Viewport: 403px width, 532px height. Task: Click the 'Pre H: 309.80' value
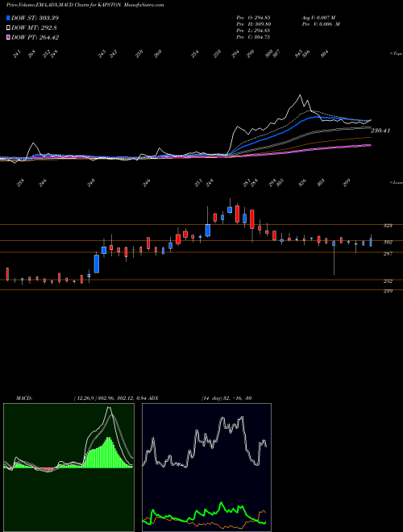pyautogui.click(x=253, y=23)
